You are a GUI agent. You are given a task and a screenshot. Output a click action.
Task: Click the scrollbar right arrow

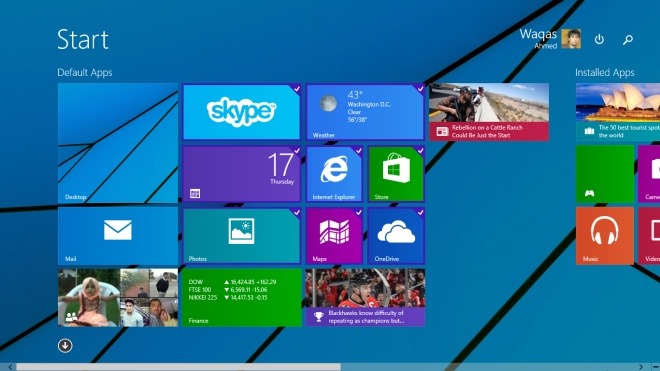(641, 367)
